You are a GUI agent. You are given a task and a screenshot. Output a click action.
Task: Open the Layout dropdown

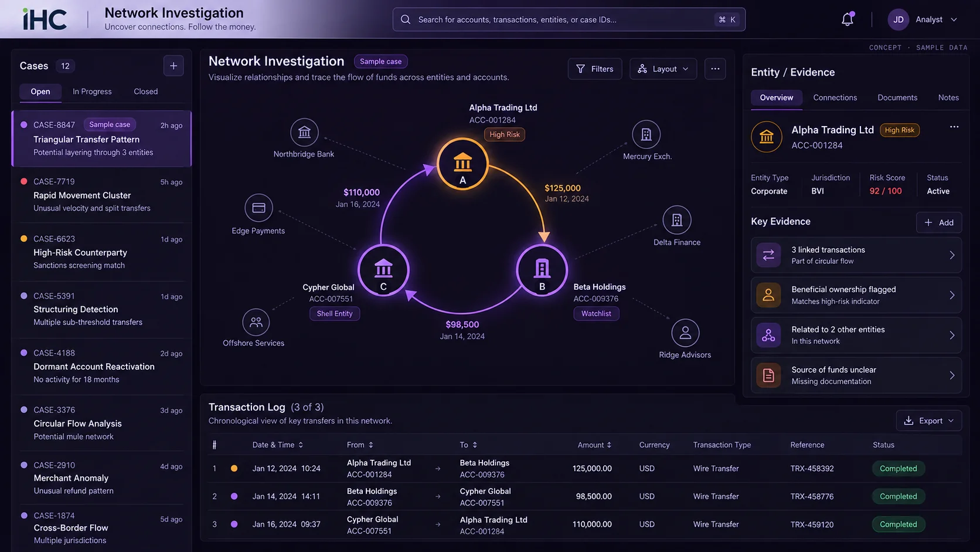coord(663,69)
